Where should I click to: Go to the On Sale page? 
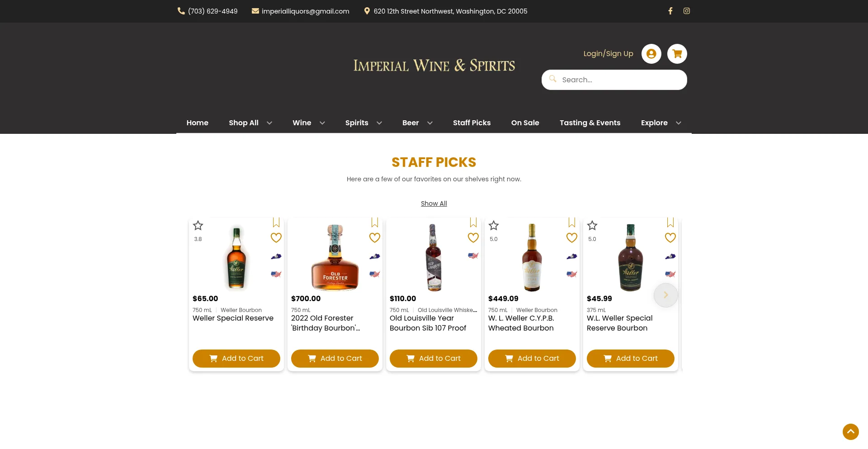tap(525, 123)
